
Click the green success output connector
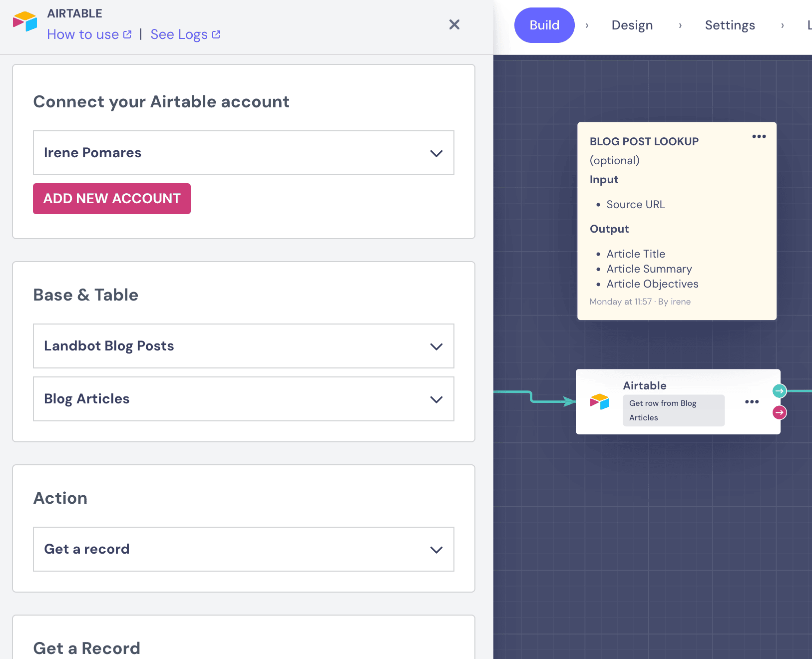point(780,391)
